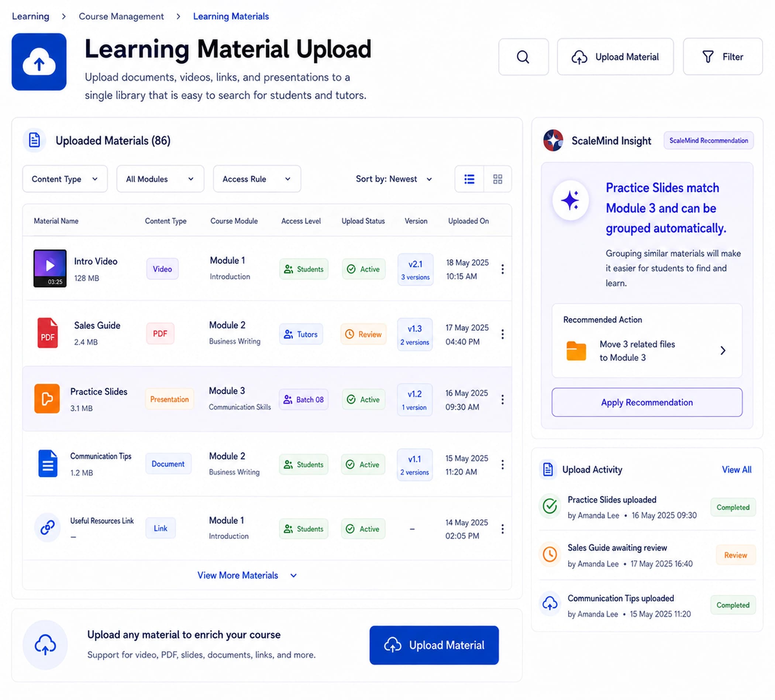Go to Course Management breadcrumb
The height and width of the screenshot is (700, 775).
pyautogui.click(x=121, y=16)
